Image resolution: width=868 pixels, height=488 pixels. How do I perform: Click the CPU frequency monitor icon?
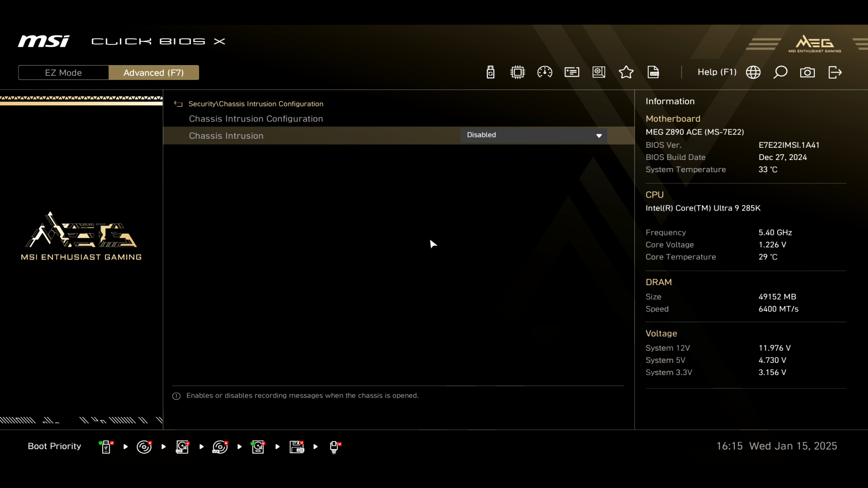(x=545, y=72)
